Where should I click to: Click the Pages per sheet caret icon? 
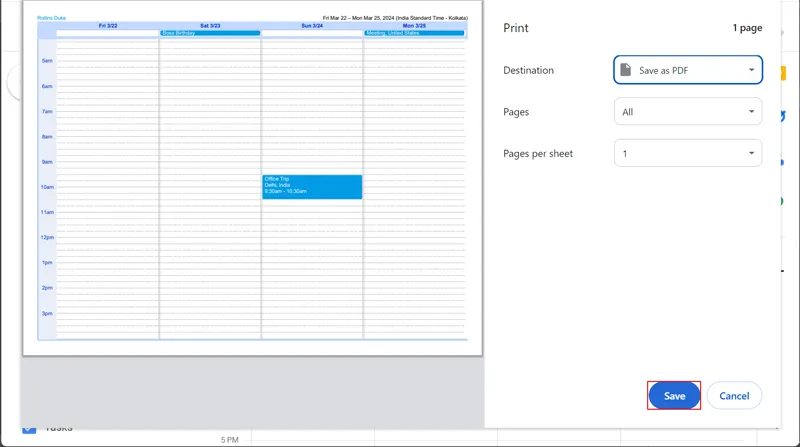coord(751,153)
